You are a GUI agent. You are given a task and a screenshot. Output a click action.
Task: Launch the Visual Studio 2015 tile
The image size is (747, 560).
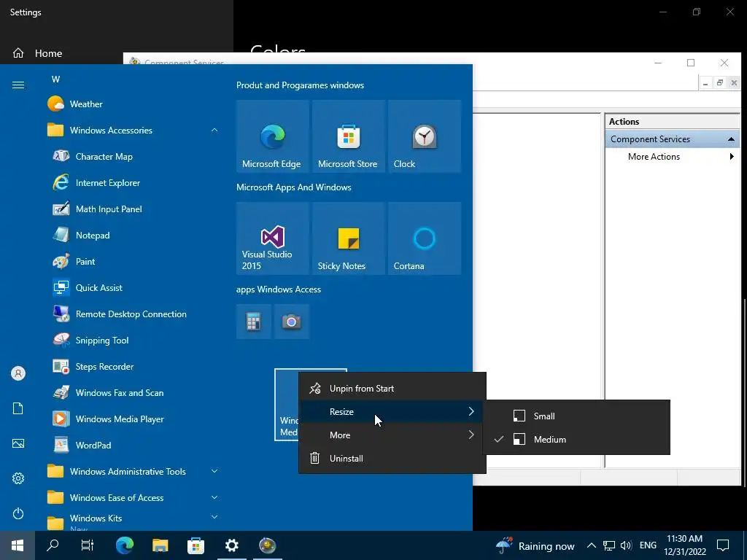(273, 238)
